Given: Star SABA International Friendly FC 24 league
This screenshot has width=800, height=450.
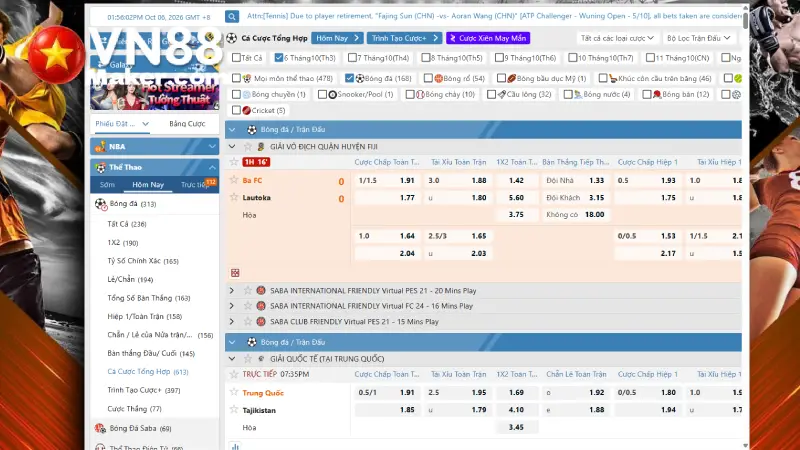Looking at the screenshot, I should click(x=248, y=306).
